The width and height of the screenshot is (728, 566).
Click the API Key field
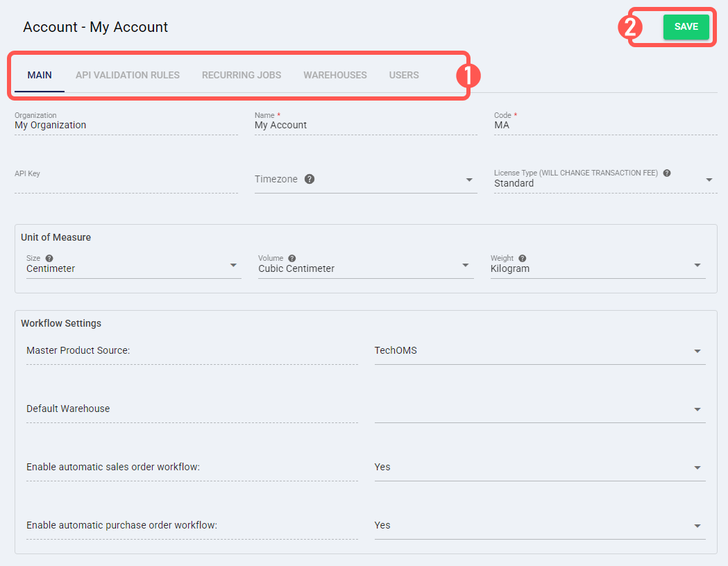(126, 182)
